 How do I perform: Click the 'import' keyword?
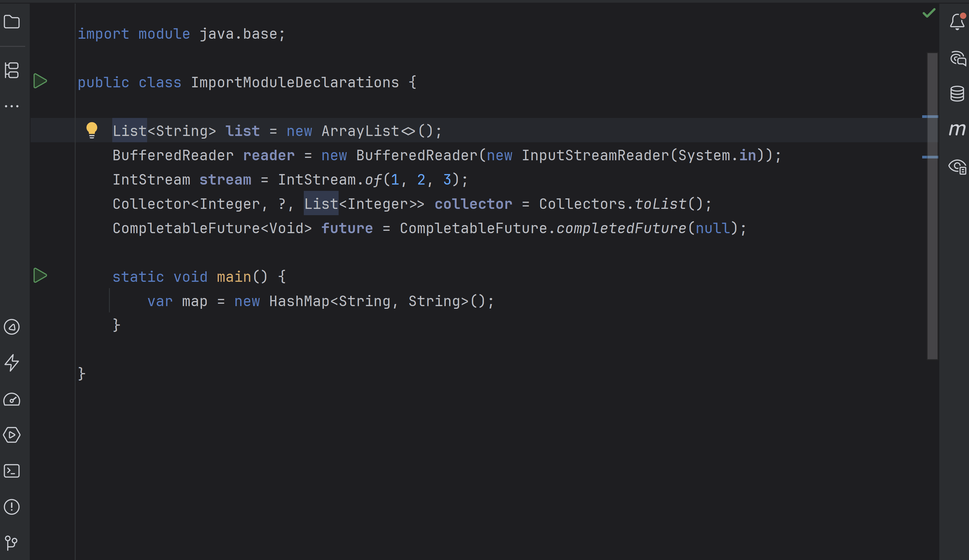104,34
